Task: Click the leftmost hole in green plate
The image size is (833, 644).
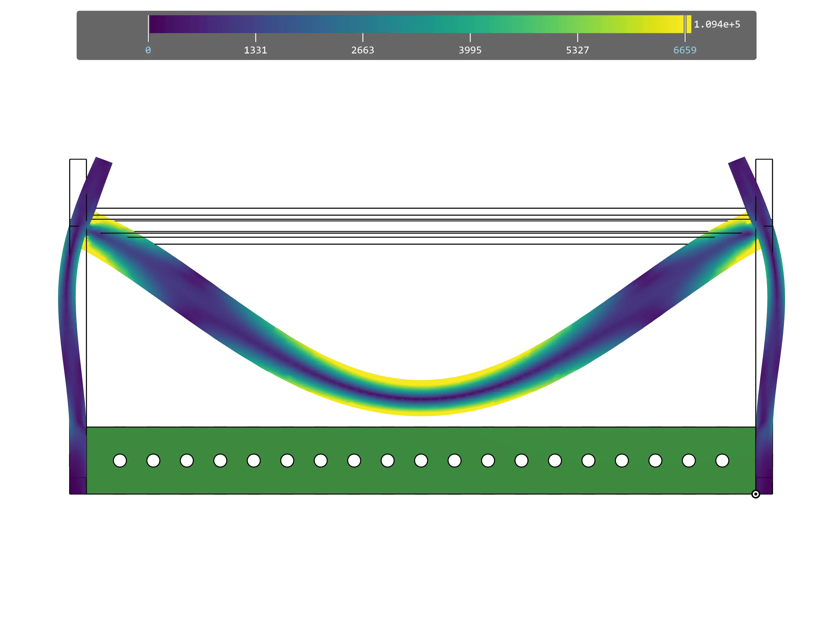Action: [120, 460]
